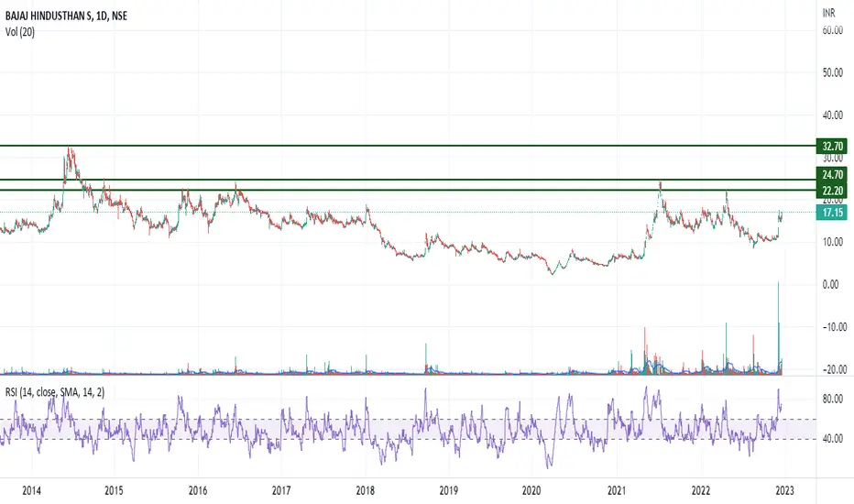The width and height of the screenshot is (854, 504).
Task: Click the 50.00 price axis value
Action: click(832, 72)
